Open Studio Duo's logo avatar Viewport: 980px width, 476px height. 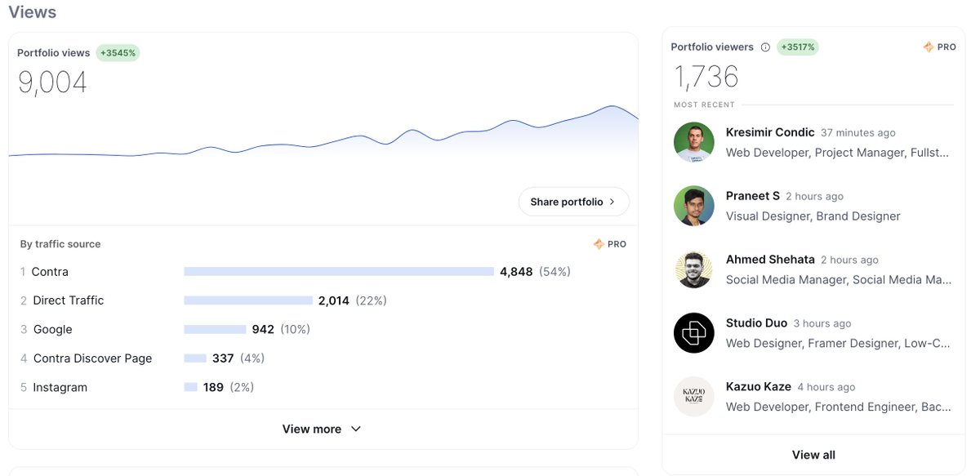click(x=694, y=333)
